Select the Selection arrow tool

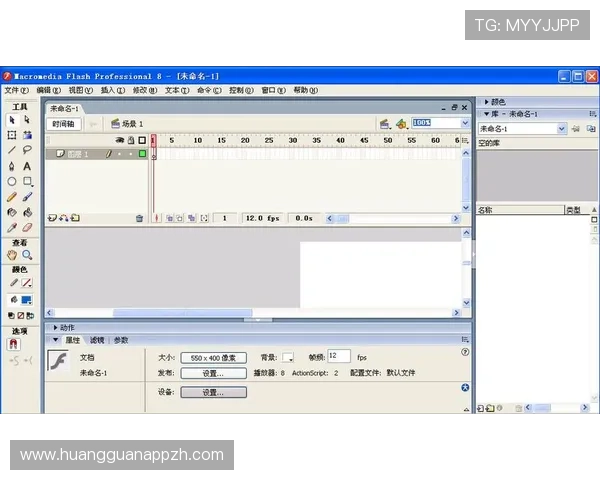point(12,120)
